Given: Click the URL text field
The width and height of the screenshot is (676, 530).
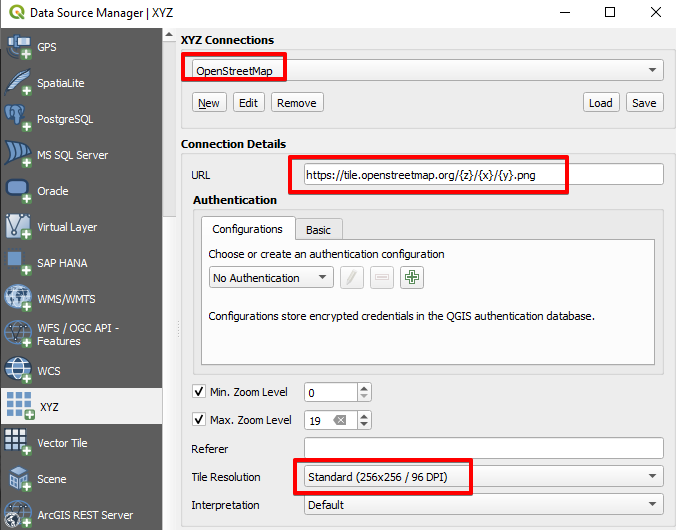Looking at the screenshot, I should (x=483, y=174).
